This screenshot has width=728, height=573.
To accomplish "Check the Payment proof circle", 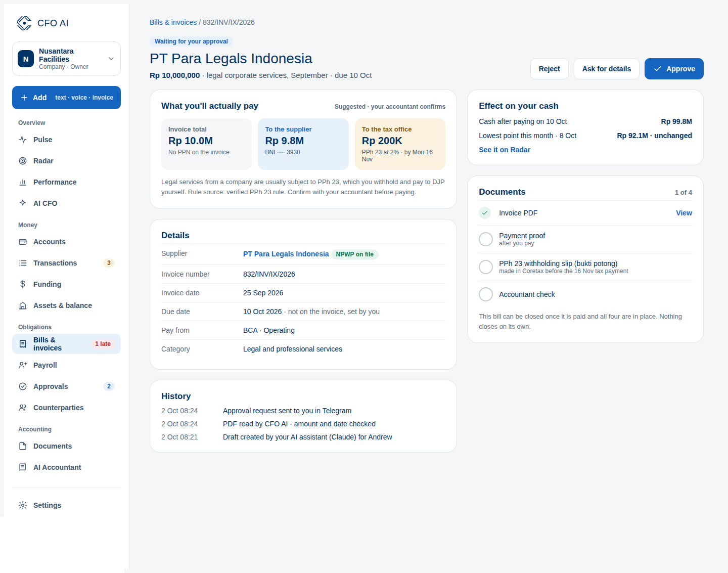I will coord(486,239).
